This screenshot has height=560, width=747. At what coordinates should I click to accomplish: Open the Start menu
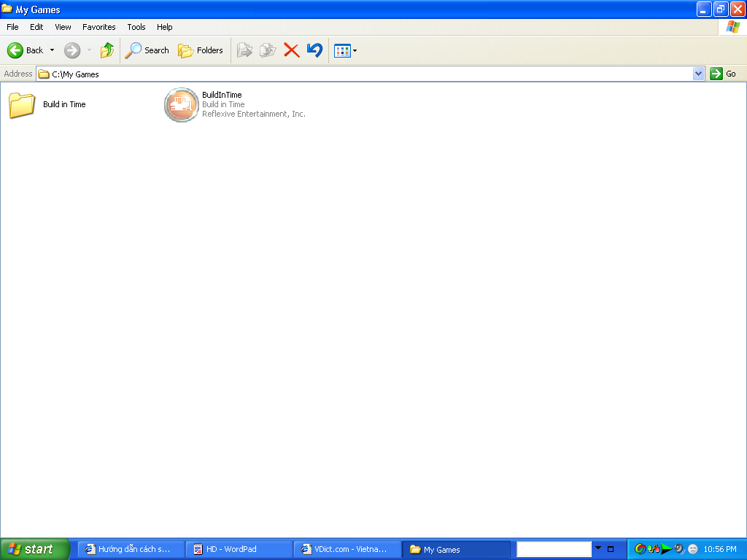[35, 549]
